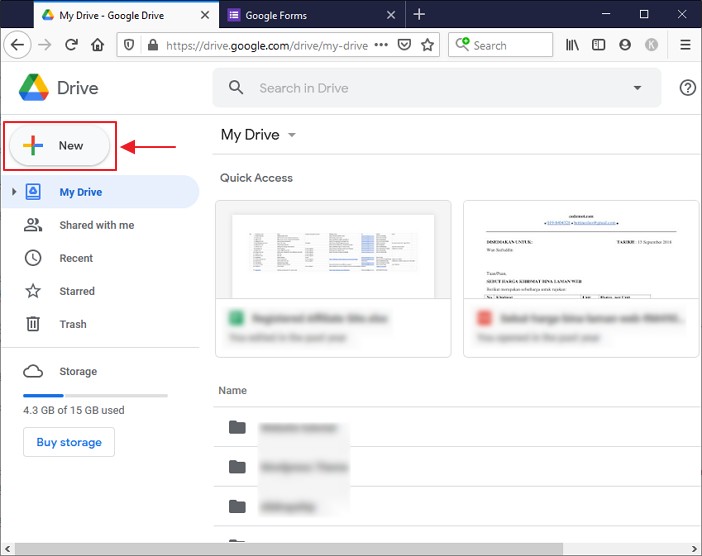Click the scrollbar left arrow
The width and height of the screenshot is (702, 556).
click(x=7, y=549)
